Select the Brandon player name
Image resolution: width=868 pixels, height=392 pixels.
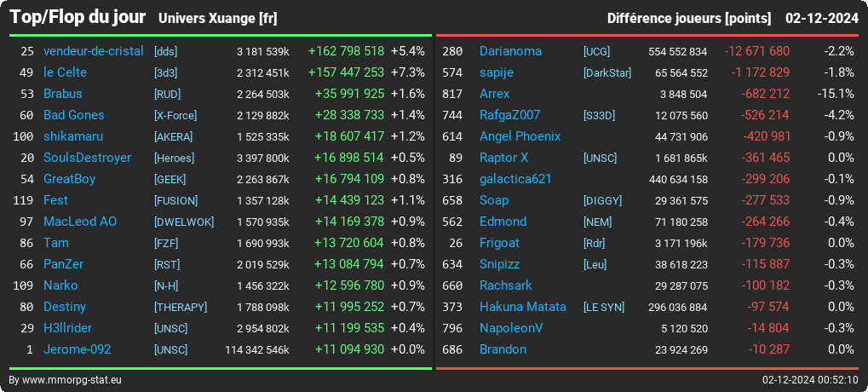[503, 349]
